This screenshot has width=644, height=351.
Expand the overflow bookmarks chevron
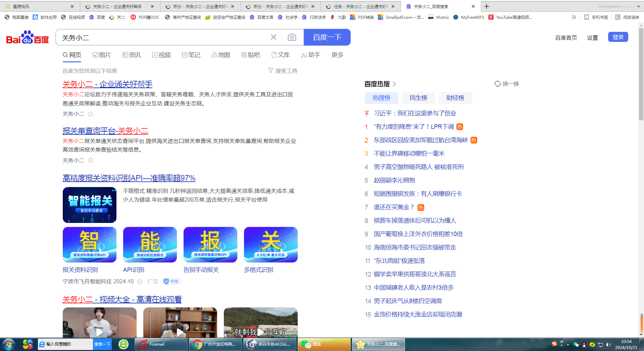pyautogui.click(x=574, y=17)
